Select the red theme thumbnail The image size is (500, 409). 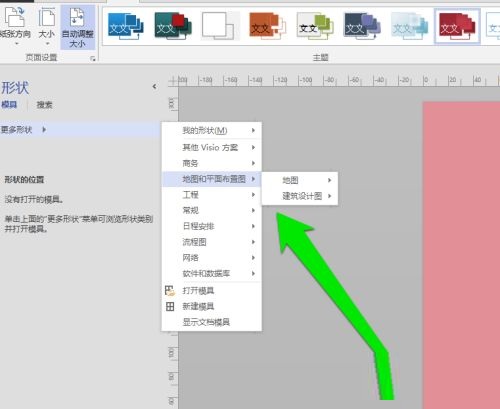(457, 26)
